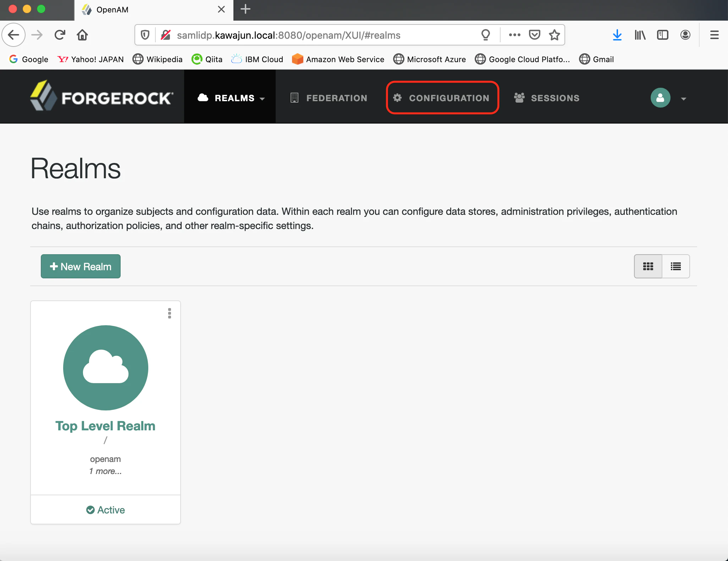The height and width of the screenshot is (561, 728).
Task: Click the browser forward arrow
Action: (37, 35)
